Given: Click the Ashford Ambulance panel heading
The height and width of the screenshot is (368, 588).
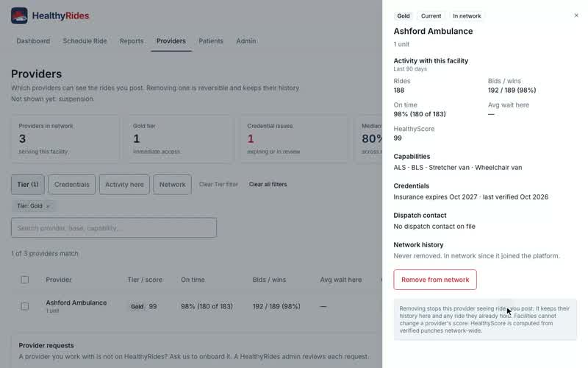Looking at the screenshot, I should tap(433, 31).
